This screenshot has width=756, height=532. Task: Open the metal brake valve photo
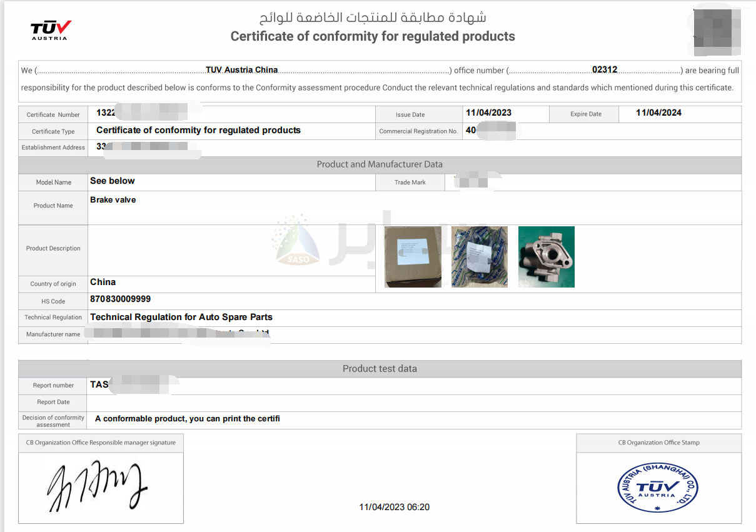point(547,257)
